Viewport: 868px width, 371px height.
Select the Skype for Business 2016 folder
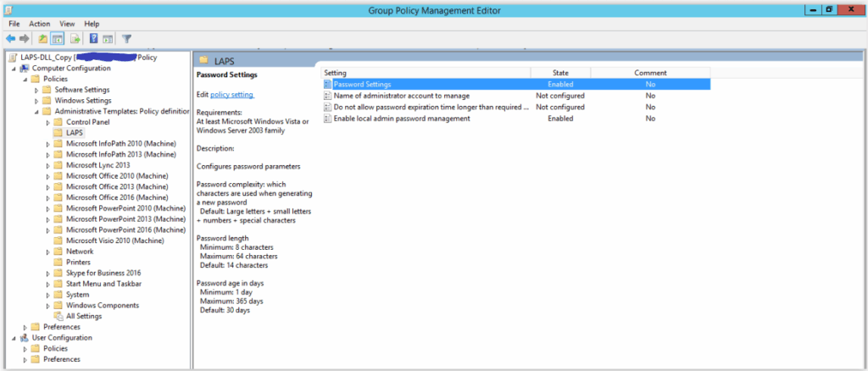click(103, 273)
